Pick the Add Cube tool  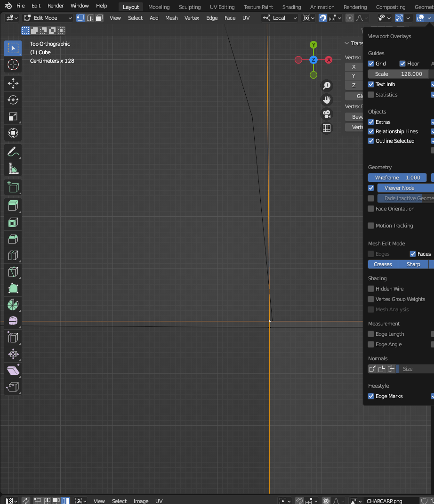click(13, 187)
